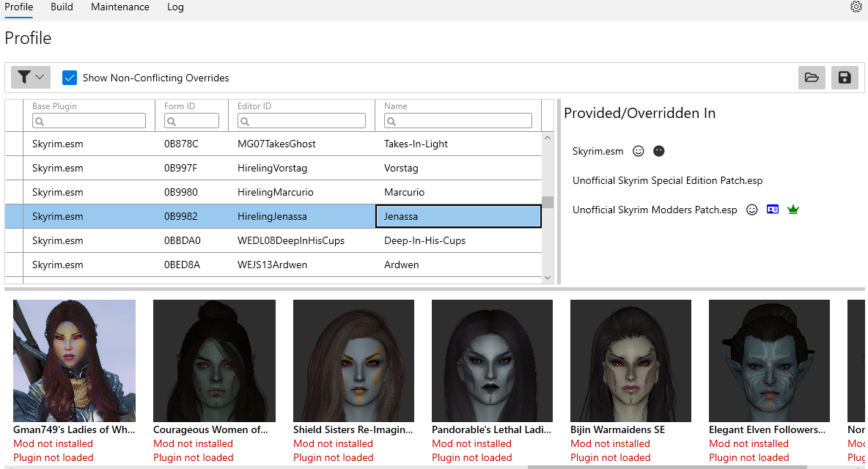868x469 pixels.
Task: Focus the Name filter field
Action: [x=457, y=121]
